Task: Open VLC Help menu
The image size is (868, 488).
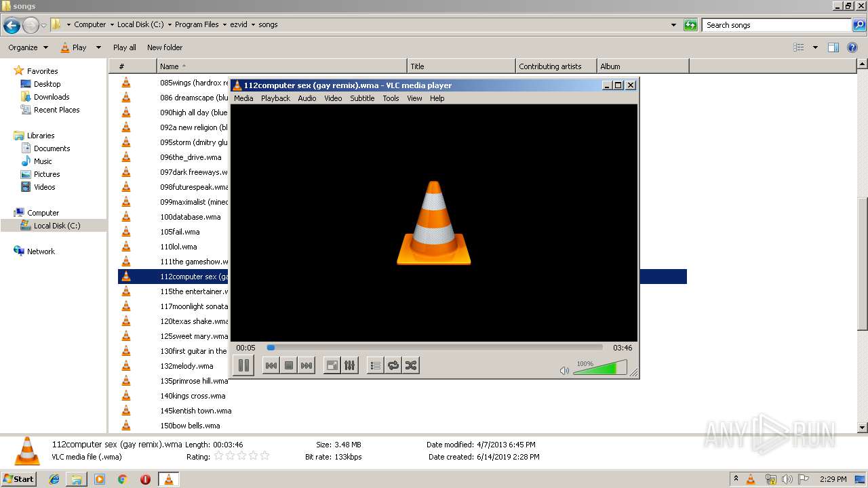Action: 437,98
